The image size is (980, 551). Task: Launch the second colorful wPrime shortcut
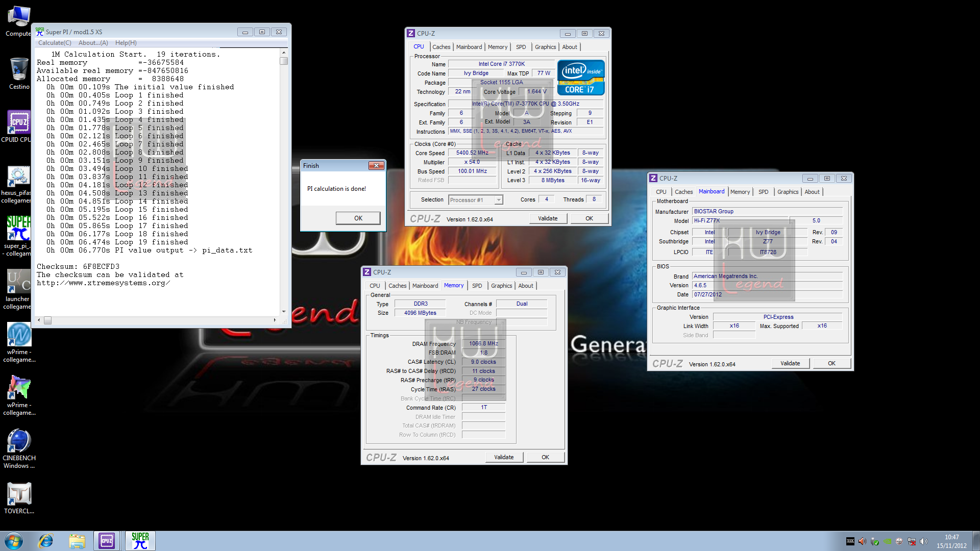tap(19, 395)
